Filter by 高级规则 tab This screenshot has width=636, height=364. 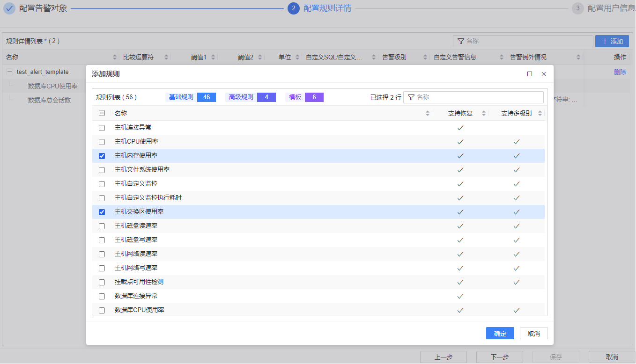tap(251, 97)
